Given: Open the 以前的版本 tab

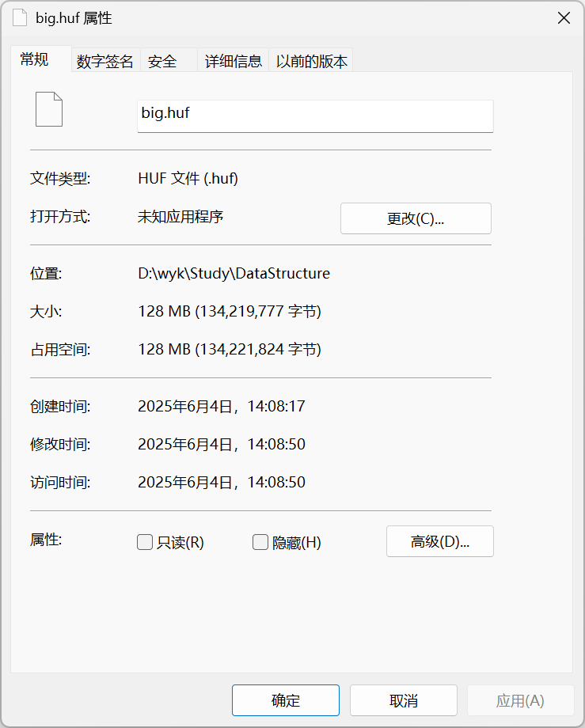Looking at the screenshot, I should point(311,61).
